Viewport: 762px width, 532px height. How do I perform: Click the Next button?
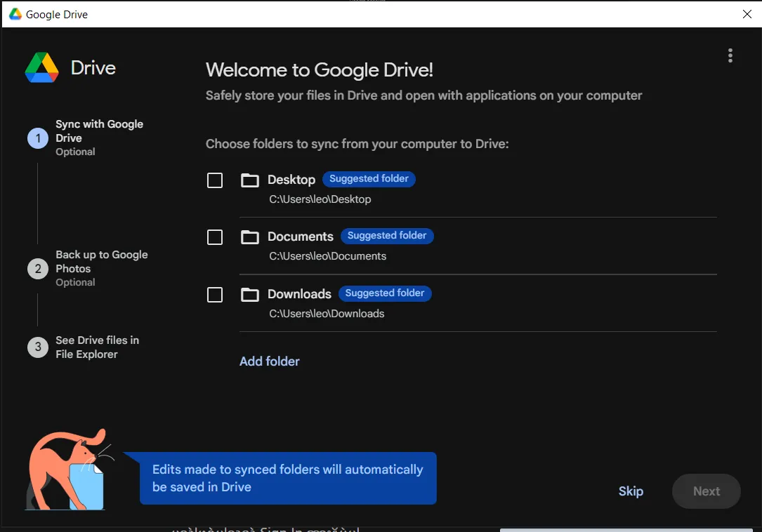[706, 491]
